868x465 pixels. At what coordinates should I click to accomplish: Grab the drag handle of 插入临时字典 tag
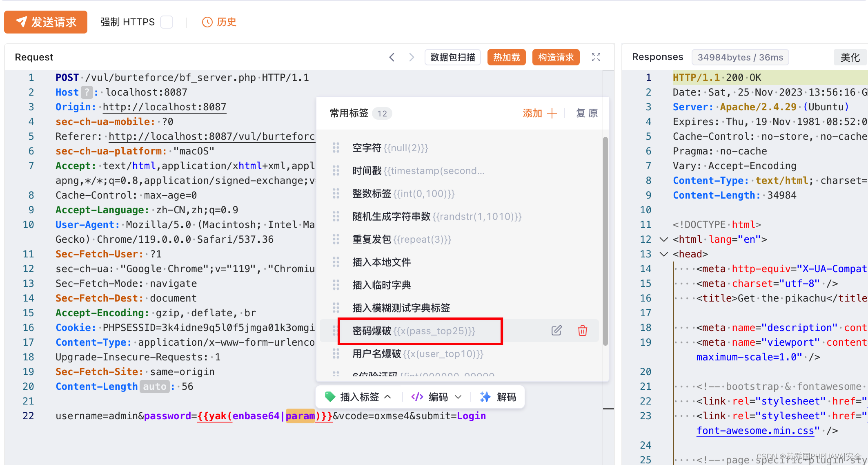[336, 285]
